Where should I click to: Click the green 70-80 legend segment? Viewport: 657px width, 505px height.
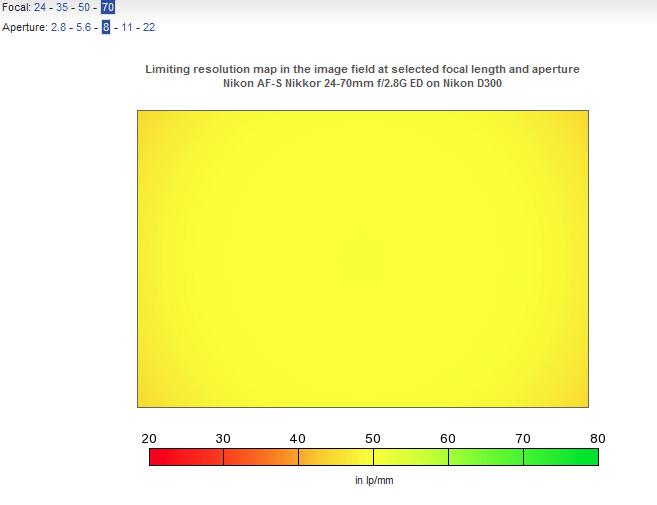coord(561,457)
